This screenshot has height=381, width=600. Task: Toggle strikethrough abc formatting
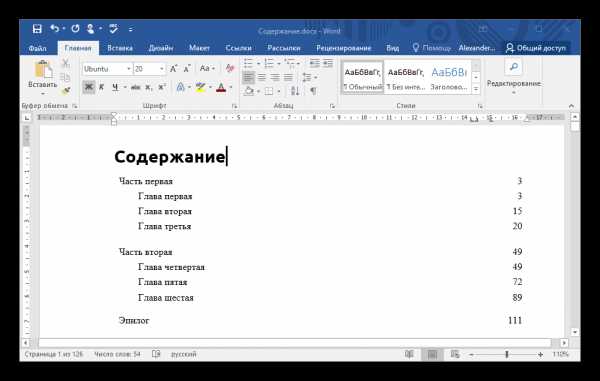(x=135, y=88)
